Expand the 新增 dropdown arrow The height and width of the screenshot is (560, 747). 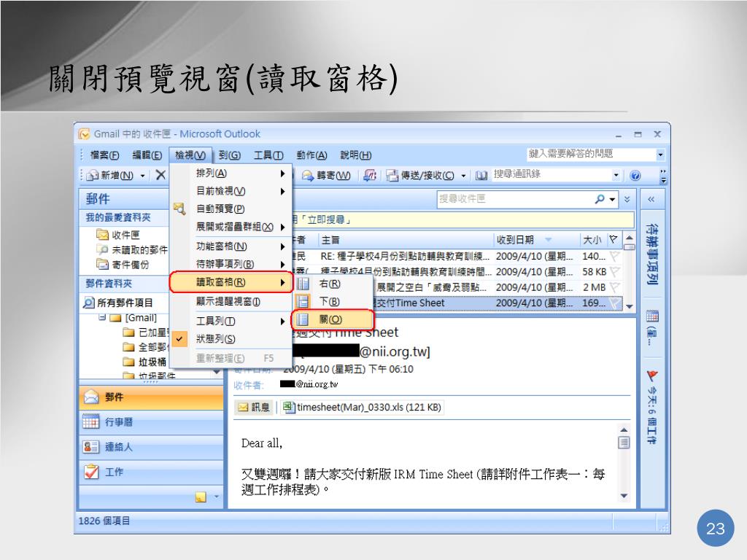(142, 176)
